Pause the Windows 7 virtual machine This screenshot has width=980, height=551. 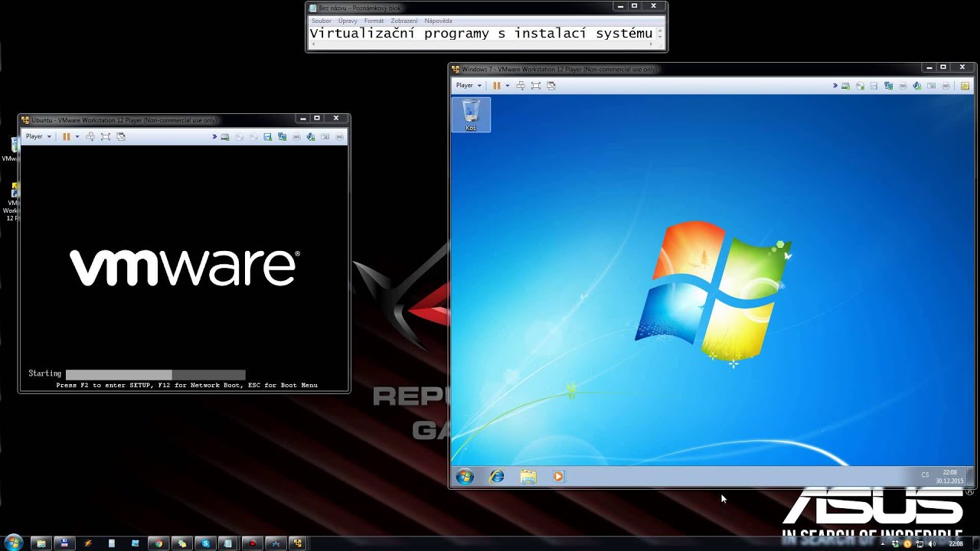[497, 85]
